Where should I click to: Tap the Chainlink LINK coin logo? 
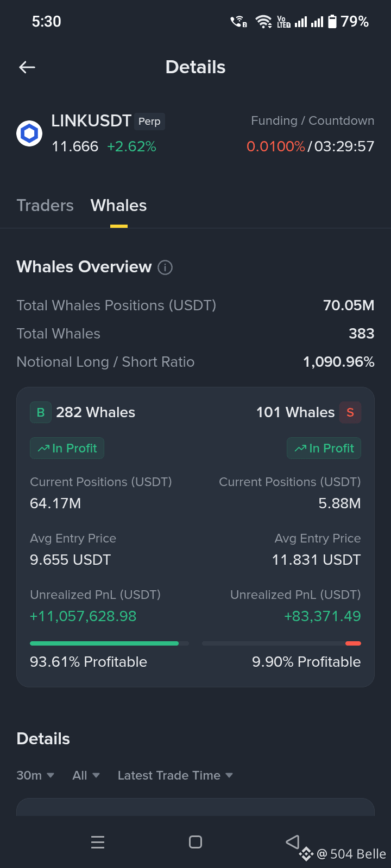(x=29, y=133)
